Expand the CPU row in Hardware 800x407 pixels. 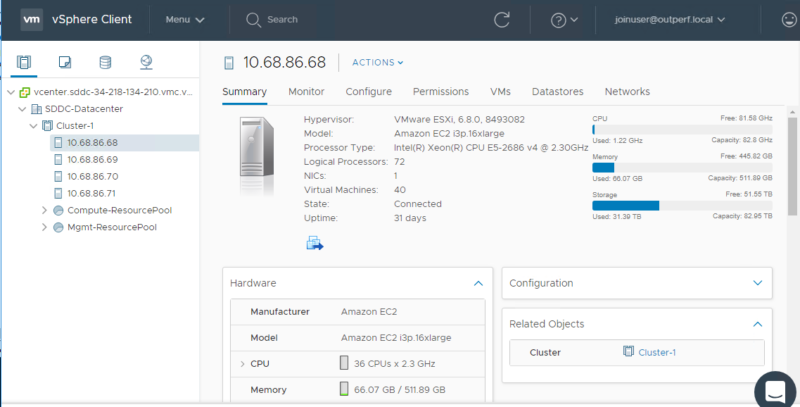coord(242,364)
